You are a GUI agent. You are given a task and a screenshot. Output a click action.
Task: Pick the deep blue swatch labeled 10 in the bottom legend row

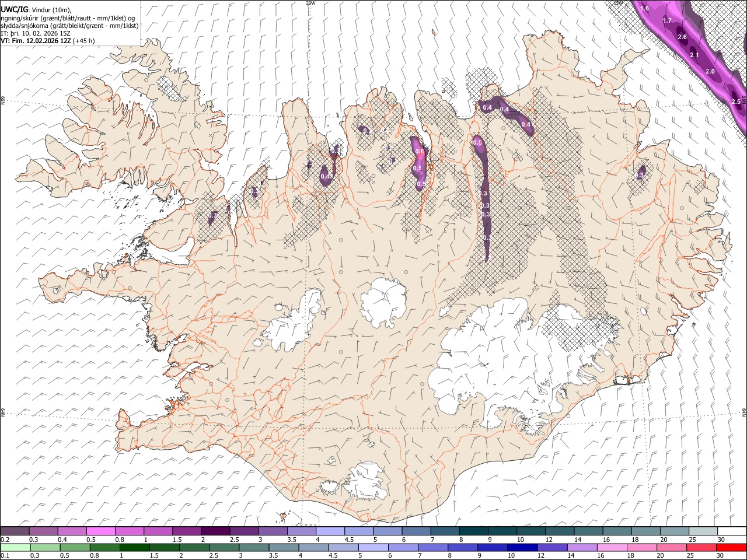(521, 547)
